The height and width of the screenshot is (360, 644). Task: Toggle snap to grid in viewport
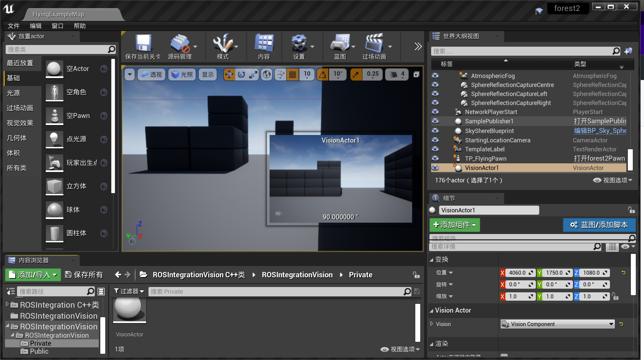[293, 74]
